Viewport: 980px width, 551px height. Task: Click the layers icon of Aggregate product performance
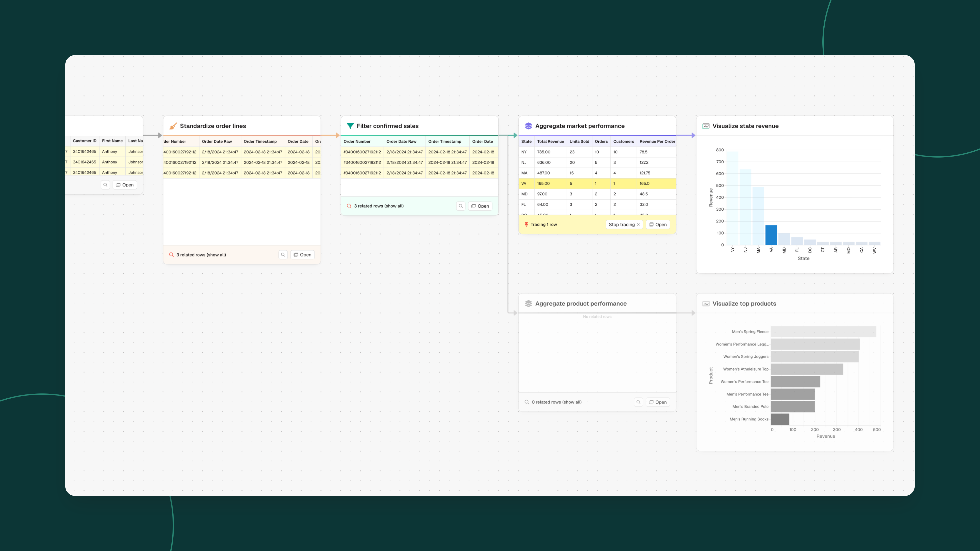528,303
